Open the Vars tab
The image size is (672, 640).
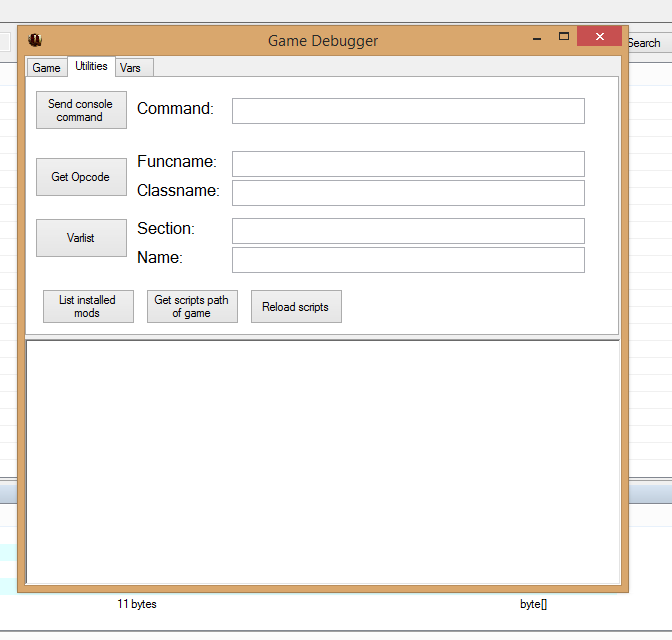tap(131, 68)
